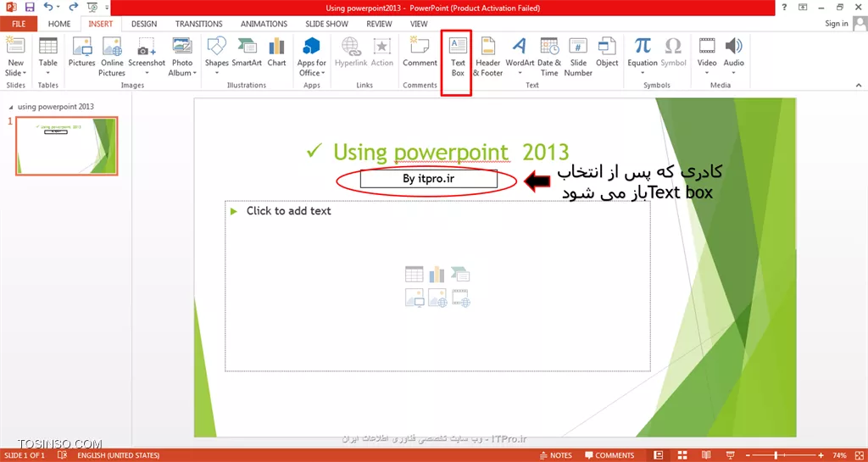Zoom in with the plus button
868x462 pixels.
[822, 455]
